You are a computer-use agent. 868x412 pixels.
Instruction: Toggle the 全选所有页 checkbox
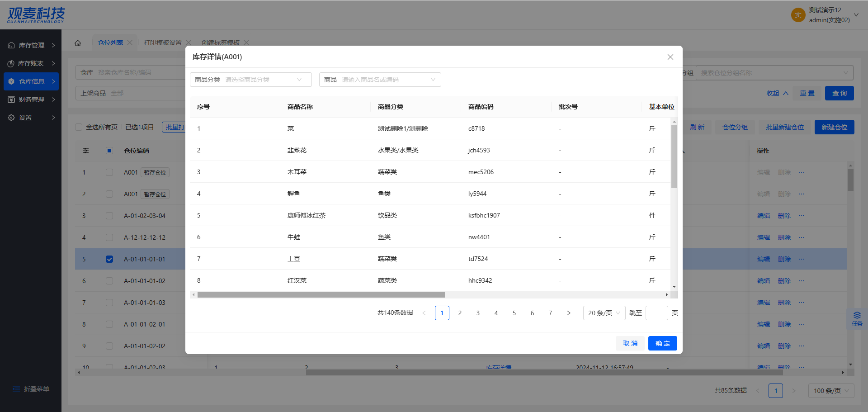point(79,127)
